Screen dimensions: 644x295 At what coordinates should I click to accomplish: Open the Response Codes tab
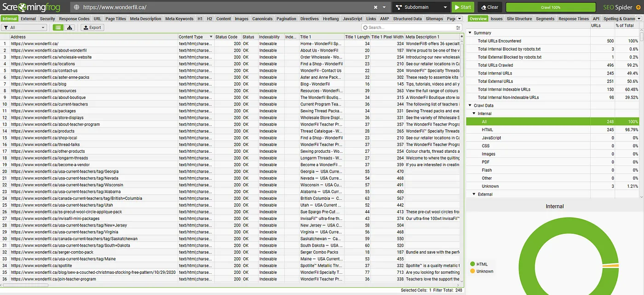click(74, 19)
